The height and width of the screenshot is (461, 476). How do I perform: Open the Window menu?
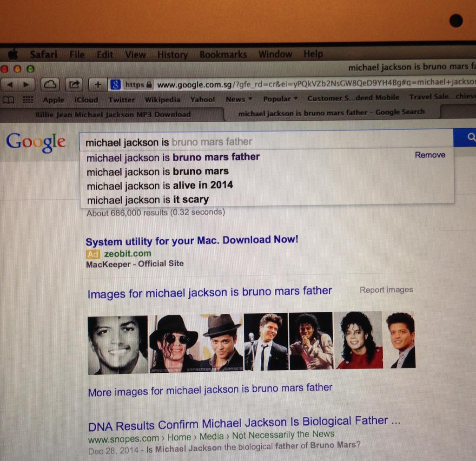click(275, 54)
